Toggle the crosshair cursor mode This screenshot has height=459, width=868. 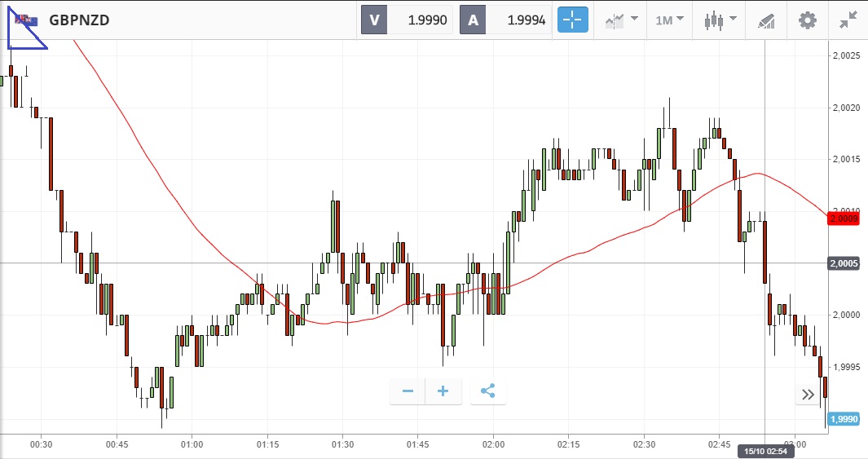(x=572, y=20)
